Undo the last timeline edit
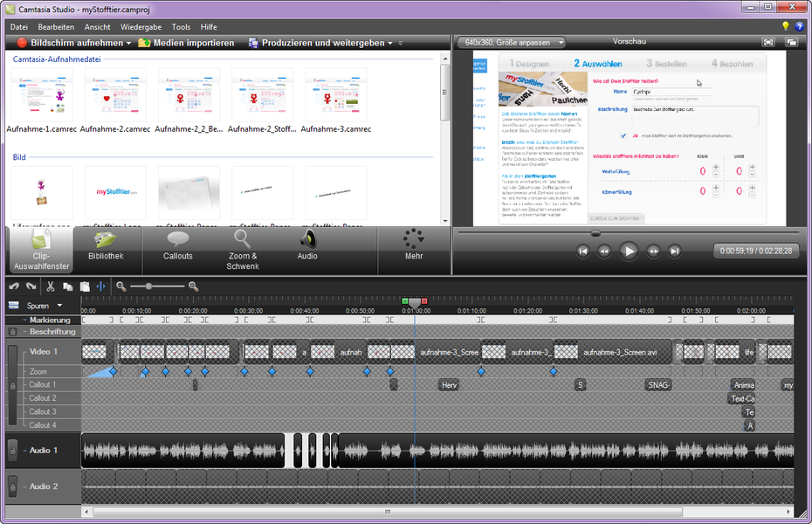The height and width of the screenshot is (524, 812). [14, 286]
